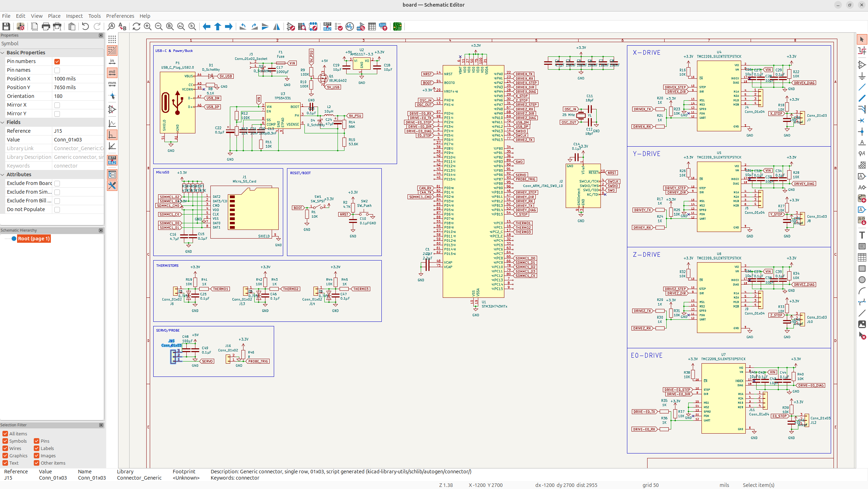
Task: Annotate schematic symbols R?? to R42
Action: pos(327,26)
